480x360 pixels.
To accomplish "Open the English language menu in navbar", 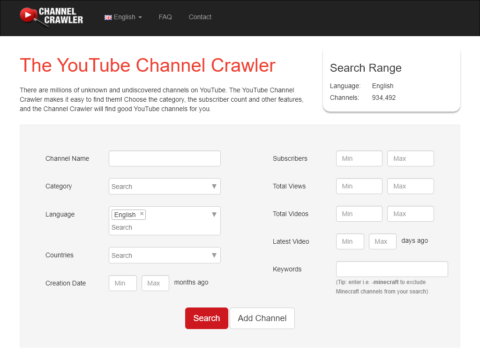I will [123, 17].
